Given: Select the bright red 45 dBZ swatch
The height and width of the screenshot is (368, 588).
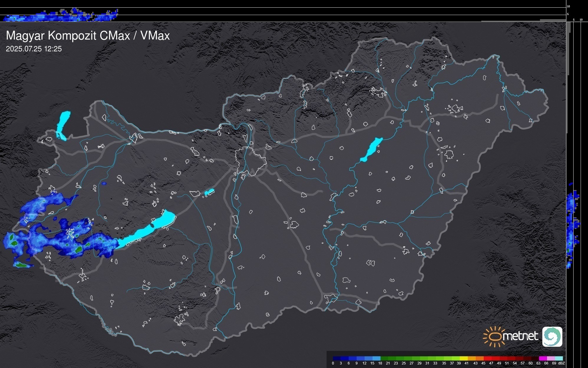Looking at the screenshot, I should 487,358.
